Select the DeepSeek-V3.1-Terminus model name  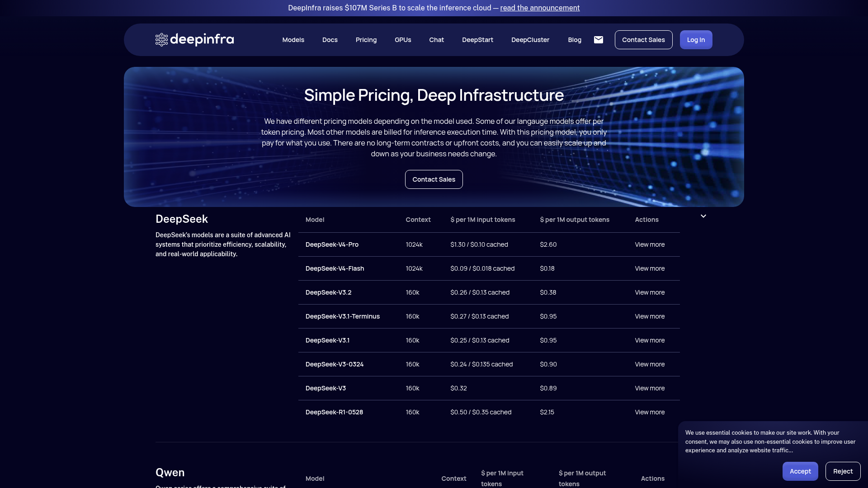click(343, 316)
